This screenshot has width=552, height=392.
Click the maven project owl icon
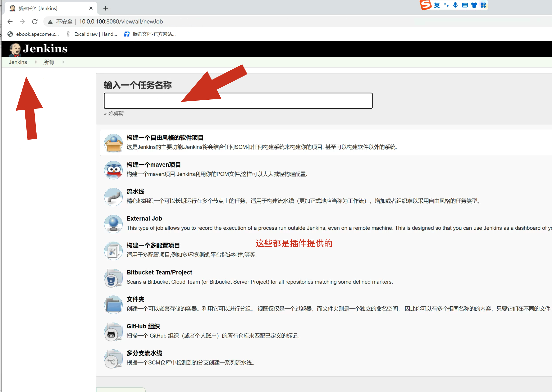(113, 170)
